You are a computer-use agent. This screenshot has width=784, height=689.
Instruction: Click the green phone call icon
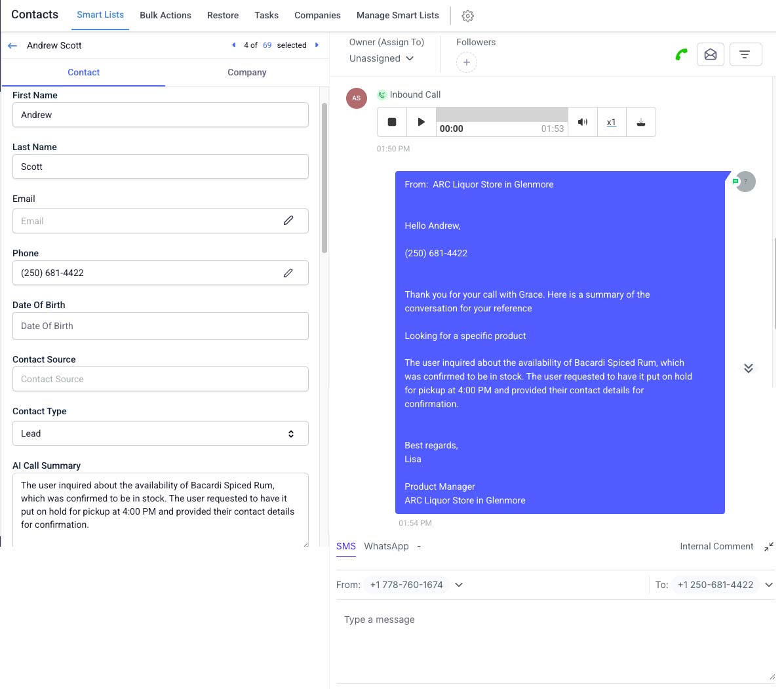(x=681, y=54)
